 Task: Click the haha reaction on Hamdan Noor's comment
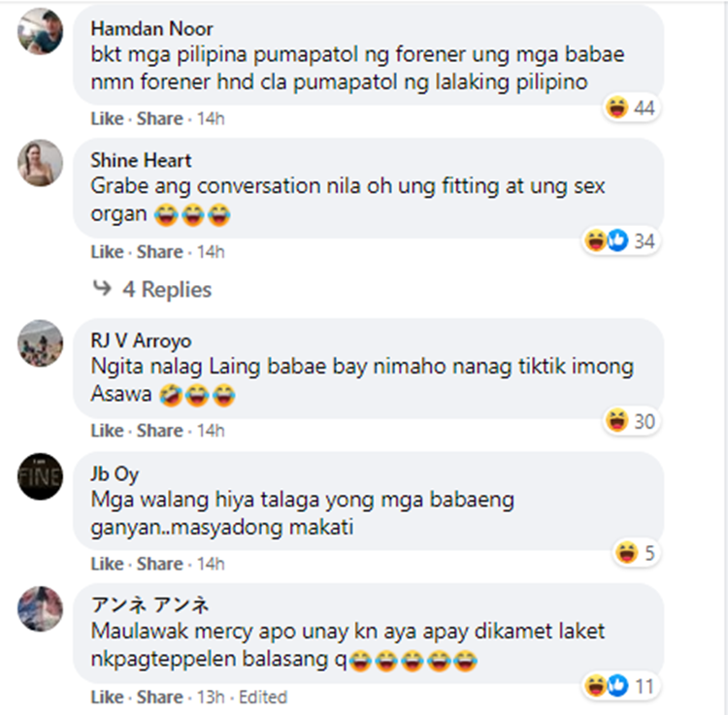pyautogui.click(x=632, y=108)
